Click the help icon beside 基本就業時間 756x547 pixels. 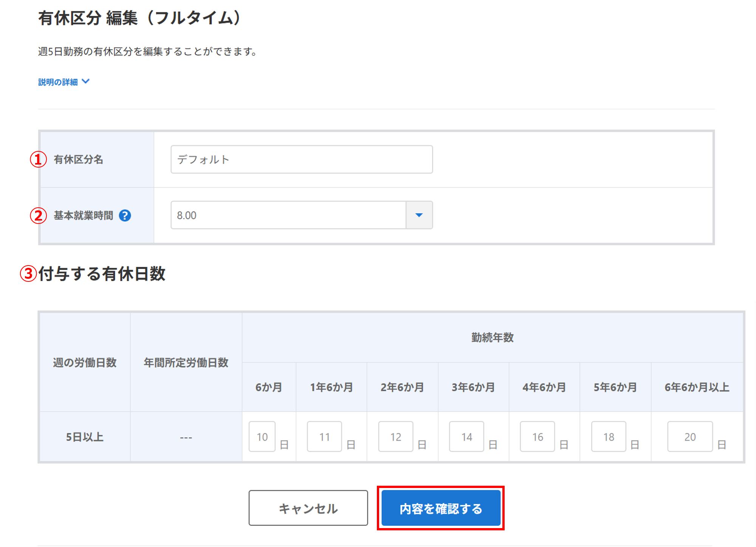pyautogui.click(x=125, y=215)
